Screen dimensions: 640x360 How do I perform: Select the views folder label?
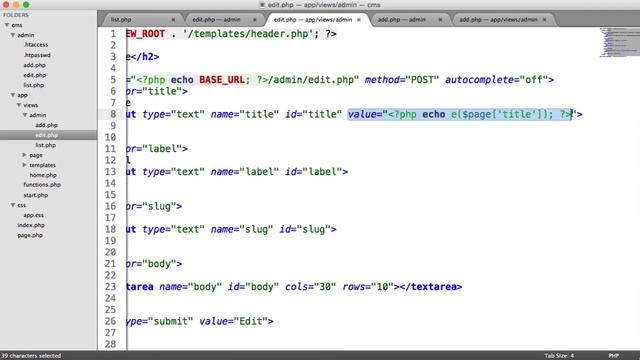(30, 105)
